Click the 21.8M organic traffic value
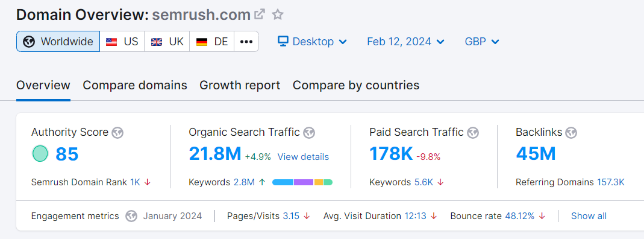 click(x=215, y=154)
